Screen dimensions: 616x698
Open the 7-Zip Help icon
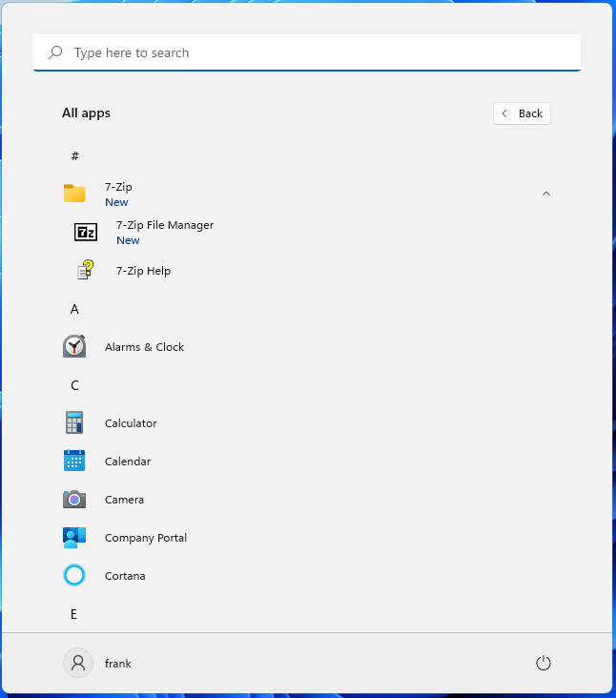pos(86,270)
